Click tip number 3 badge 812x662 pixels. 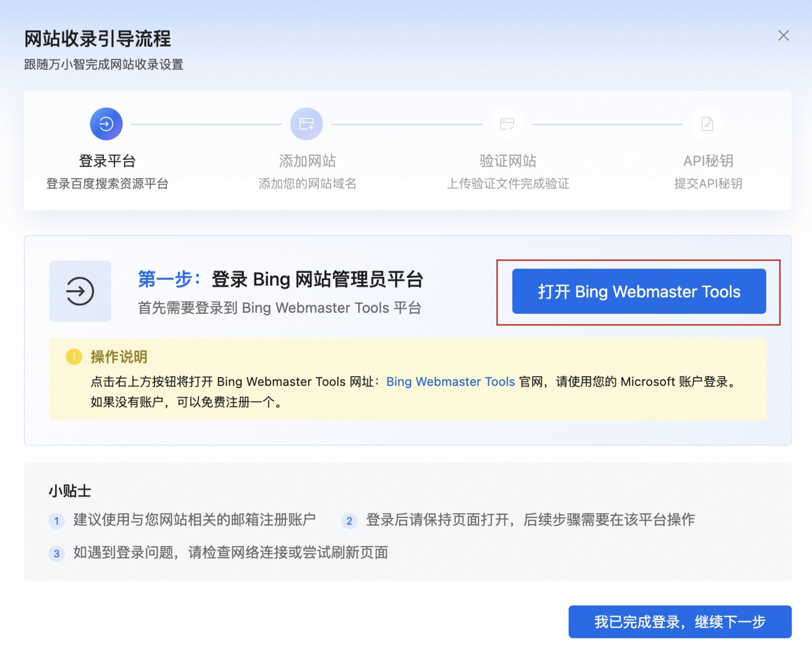[56, 553]
